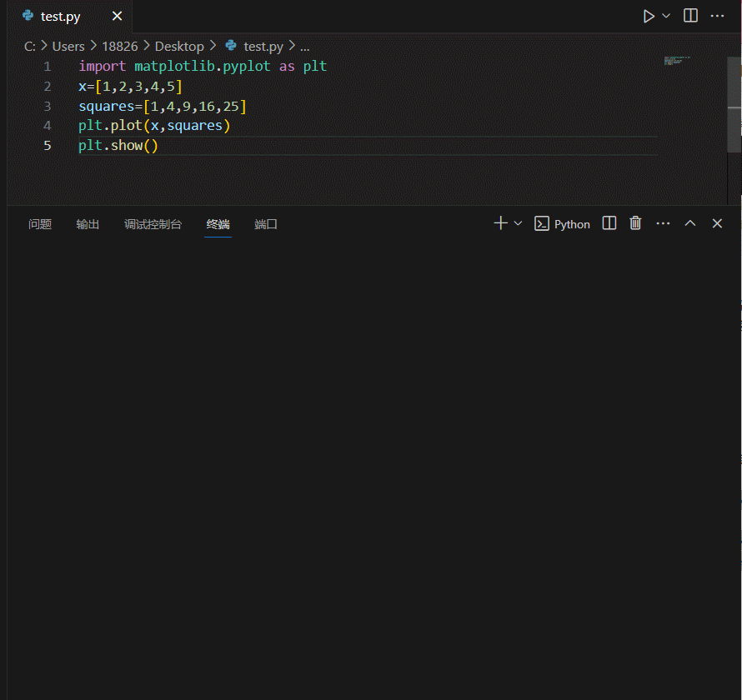This screenshot has width=742, height=700.
Task: Click the editor vertical scrollbar
Action: click(734, 105)
